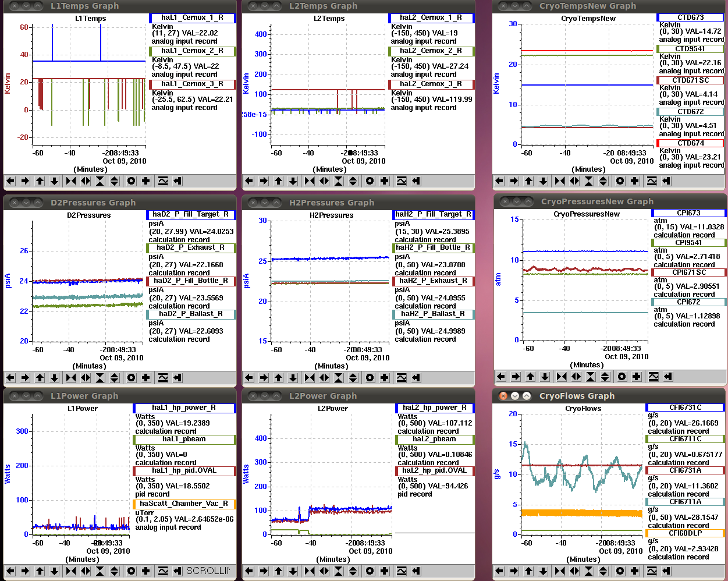
Task: Select the CFI6711A curve label
Action: click(686, 502)
